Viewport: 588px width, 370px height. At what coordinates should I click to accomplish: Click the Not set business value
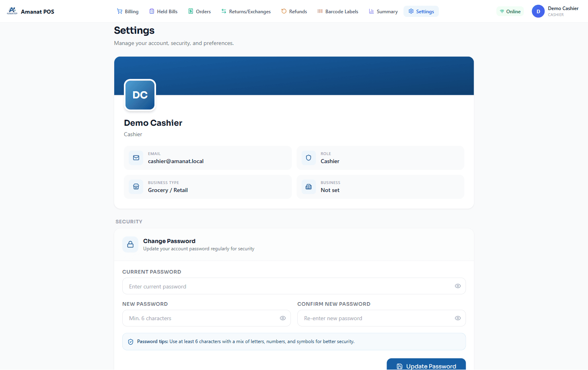coord(330,190)
